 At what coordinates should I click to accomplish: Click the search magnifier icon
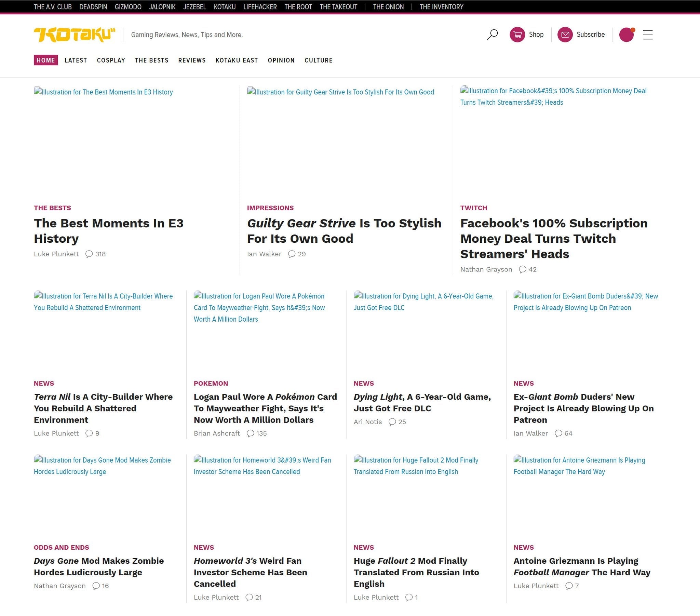coord(492,34)
